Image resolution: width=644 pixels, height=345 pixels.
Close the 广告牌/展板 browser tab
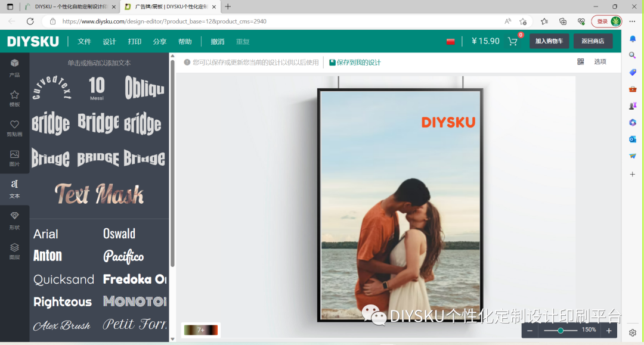[x=214, y=7]
